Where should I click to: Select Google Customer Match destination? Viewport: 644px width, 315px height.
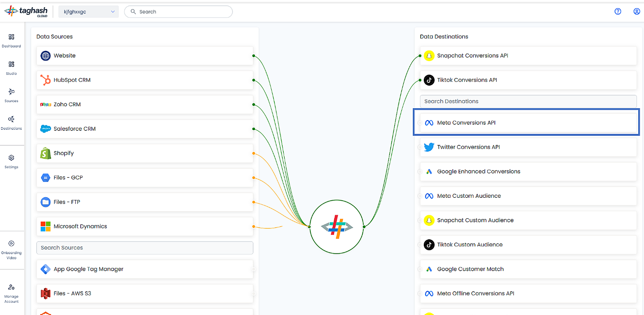(x=528, y=269)
